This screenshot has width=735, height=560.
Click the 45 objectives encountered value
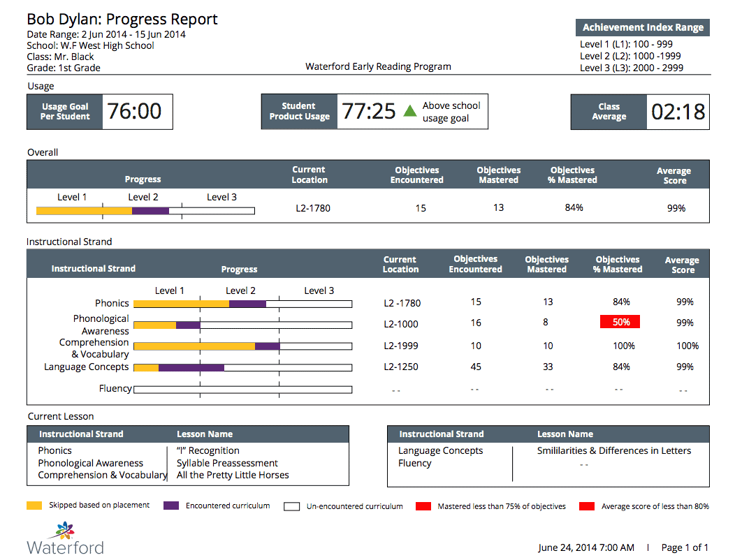476,367
